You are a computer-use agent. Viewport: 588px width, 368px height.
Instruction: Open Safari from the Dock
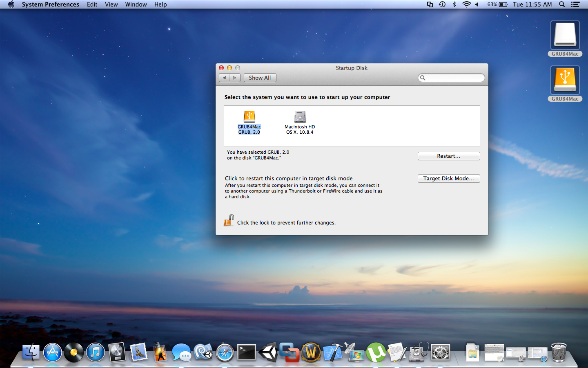point(225,352)
